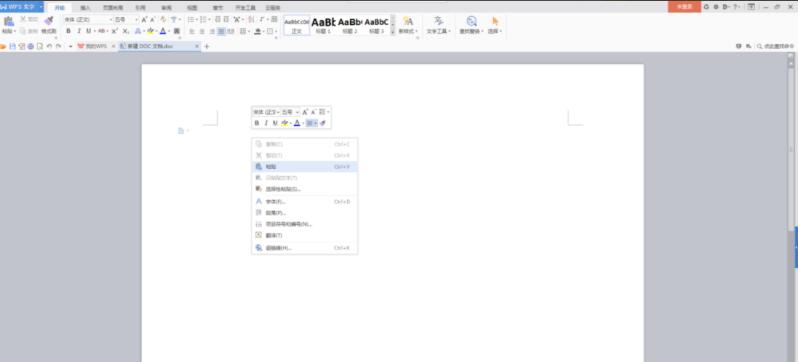Close the DOC document tab

pyautogui.click(x=197, y=46)
